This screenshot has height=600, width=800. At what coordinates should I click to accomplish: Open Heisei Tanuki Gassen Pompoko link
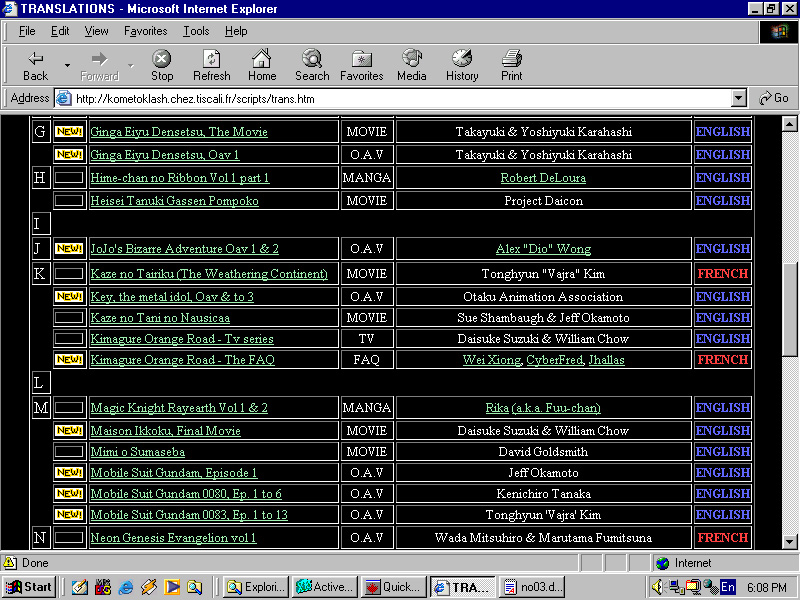coord(174,201)
